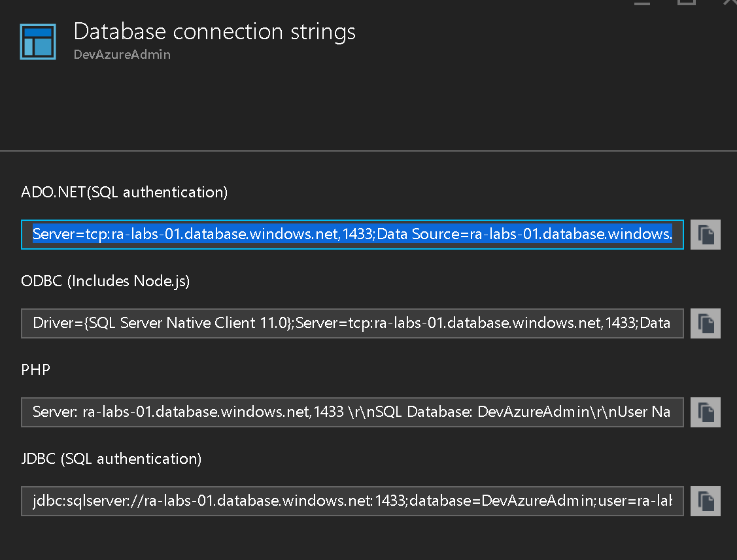Click the "JDBC (SQL authentication)" label

(111, 459)
